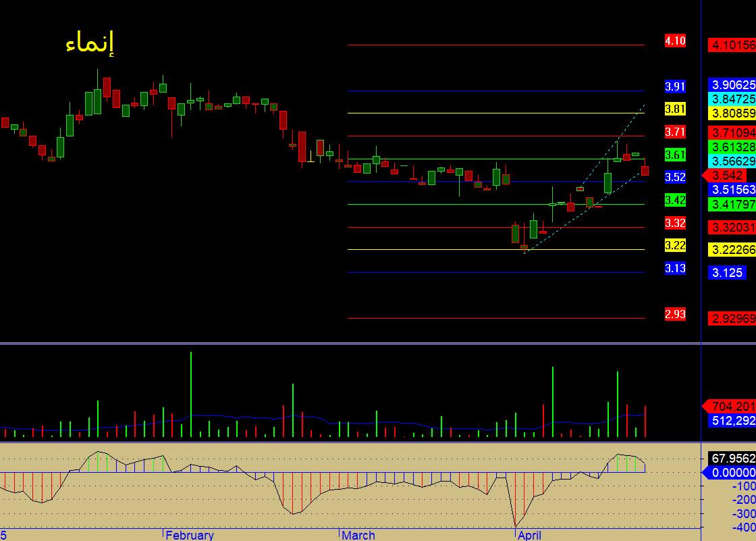Select the blue 3.52 level label
The width and height of the screenshot is (756, 541).
[x=675, y=177]
